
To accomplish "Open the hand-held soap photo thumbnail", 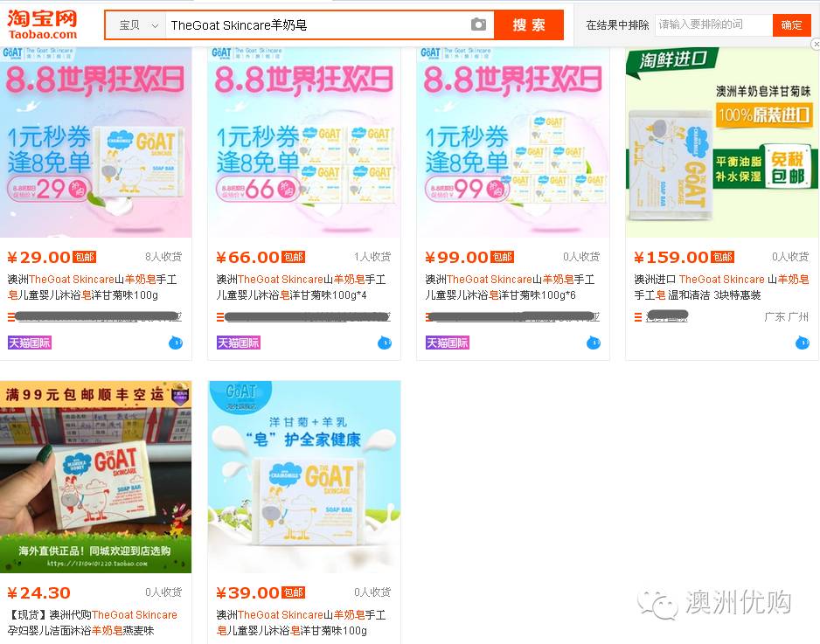I will 95,477.
